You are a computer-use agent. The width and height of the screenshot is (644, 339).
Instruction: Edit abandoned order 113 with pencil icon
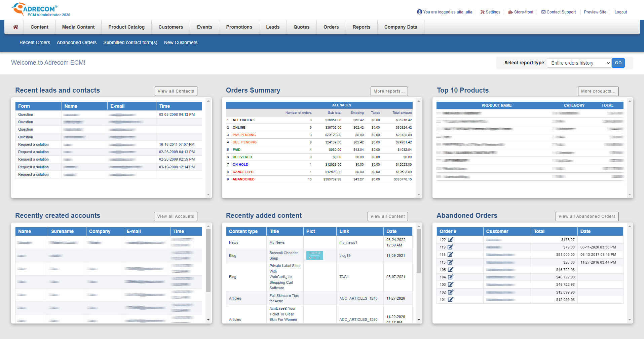pyautogui.click(x=451, y=262)
